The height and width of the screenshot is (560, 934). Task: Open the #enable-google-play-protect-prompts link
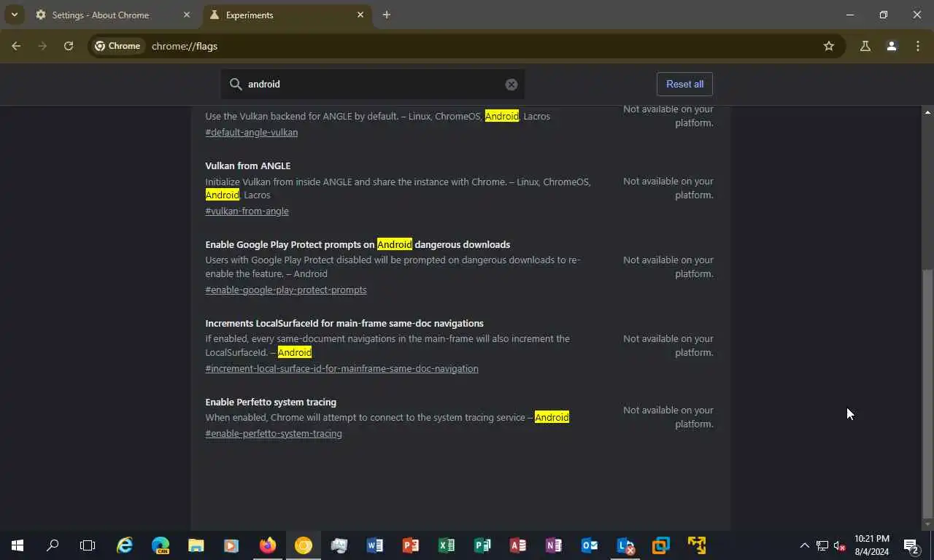click(286, 289)
